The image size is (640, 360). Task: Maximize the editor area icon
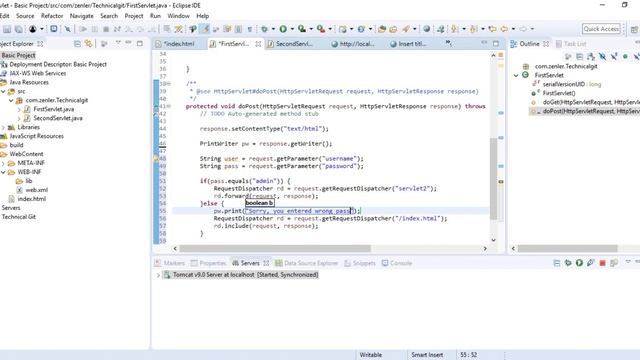coord(496,43)
